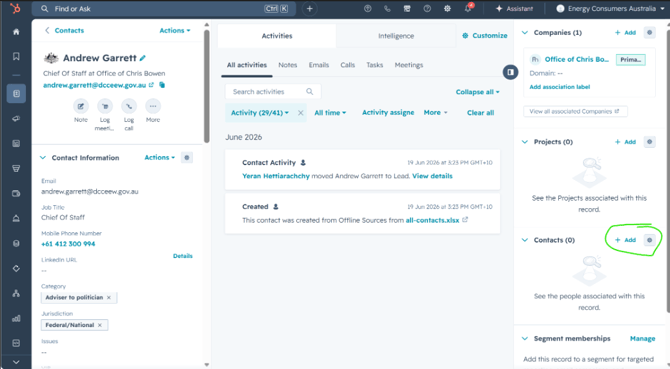Open Contact Information section settings gear
Screen dimensions: 670x369
(x=187, y=158)
